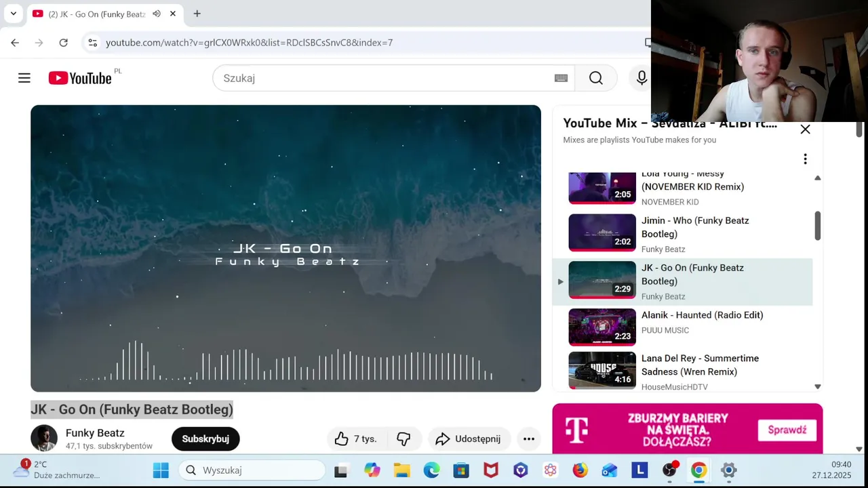Viewport: 868px width, 488px height.
Task: Dislike the video with thumbs down
Action: [403, 439]
